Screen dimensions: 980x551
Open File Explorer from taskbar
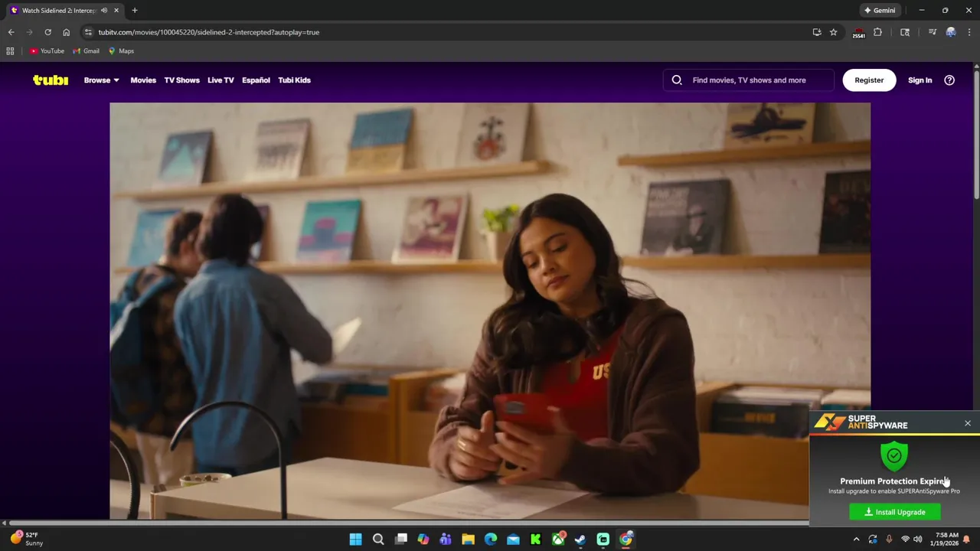(x=468, y=540)
